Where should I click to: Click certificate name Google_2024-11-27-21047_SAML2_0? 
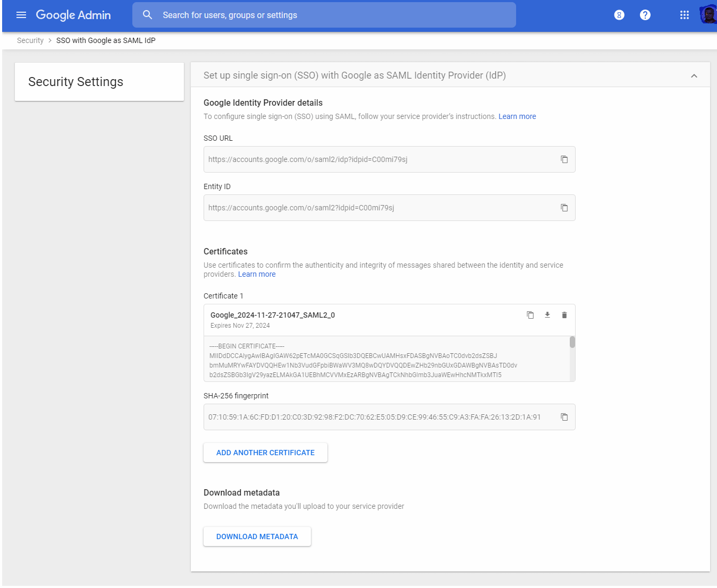273,315
